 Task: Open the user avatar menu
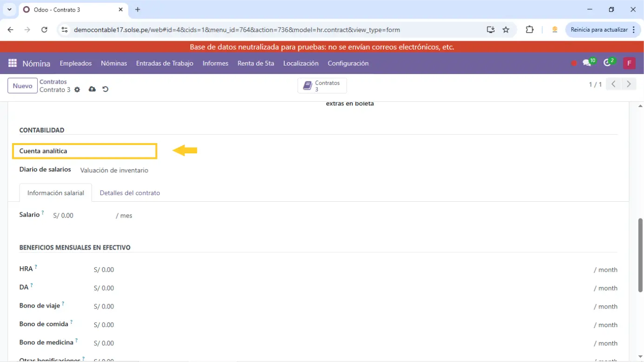click(629, 63)
